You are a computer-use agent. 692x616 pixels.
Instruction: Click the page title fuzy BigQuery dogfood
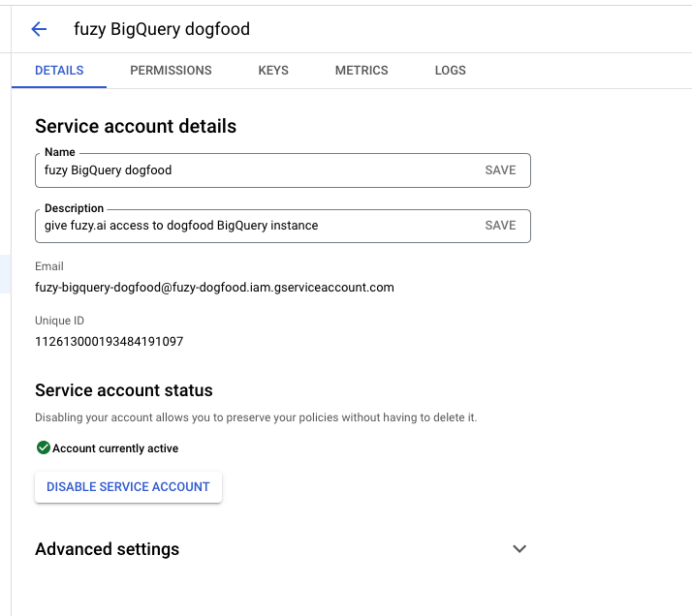(162, 29)
